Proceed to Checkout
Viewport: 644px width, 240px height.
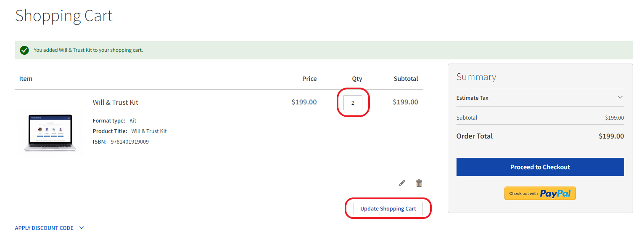pos(540,167)
